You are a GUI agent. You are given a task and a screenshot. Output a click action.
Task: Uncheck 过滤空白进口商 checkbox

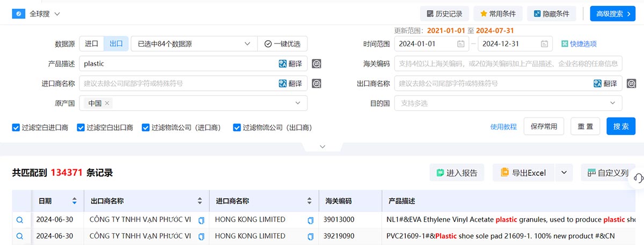(x=16, y=128)
